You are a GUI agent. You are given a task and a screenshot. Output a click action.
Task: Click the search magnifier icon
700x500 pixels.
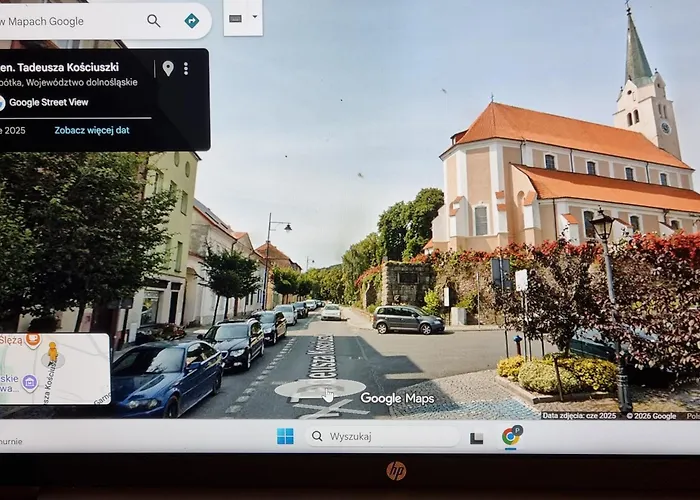(153, 21)
